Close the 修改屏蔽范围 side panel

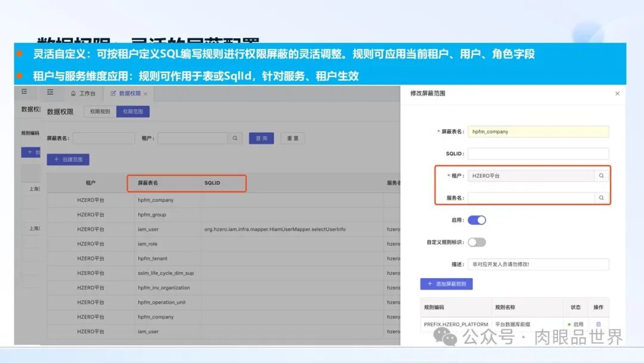coord(617,94)
